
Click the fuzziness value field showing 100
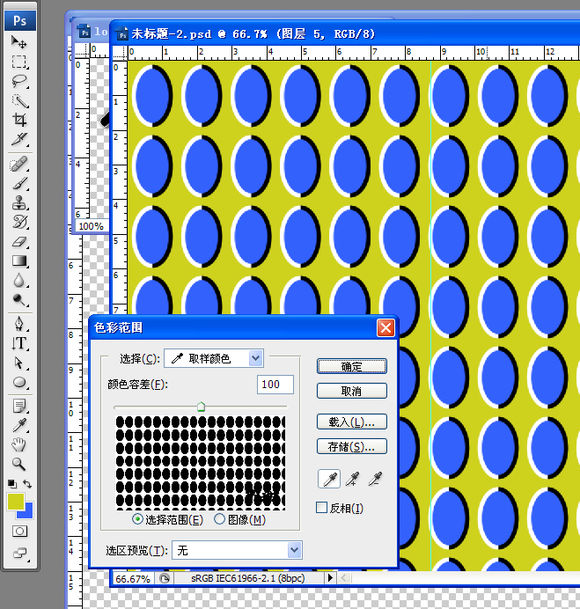(x=275, y=385)
